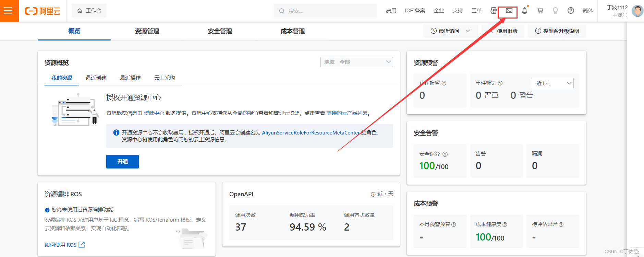Open the 近1天 time range dropdown

click(552, 83)
